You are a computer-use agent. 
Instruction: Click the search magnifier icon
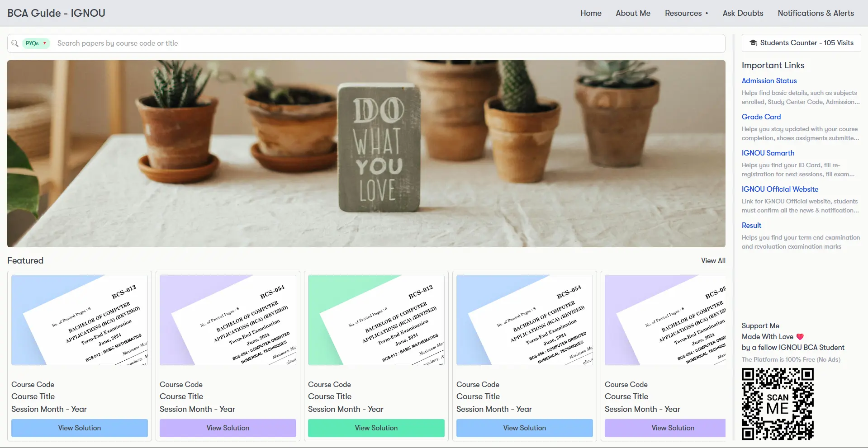[15, 43]
